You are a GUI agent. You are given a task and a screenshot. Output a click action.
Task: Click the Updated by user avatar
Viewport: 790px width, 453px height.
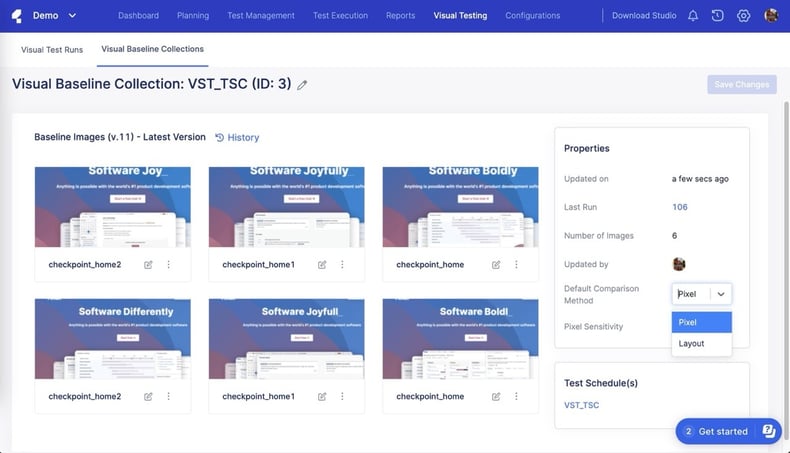tap(679, 264)
